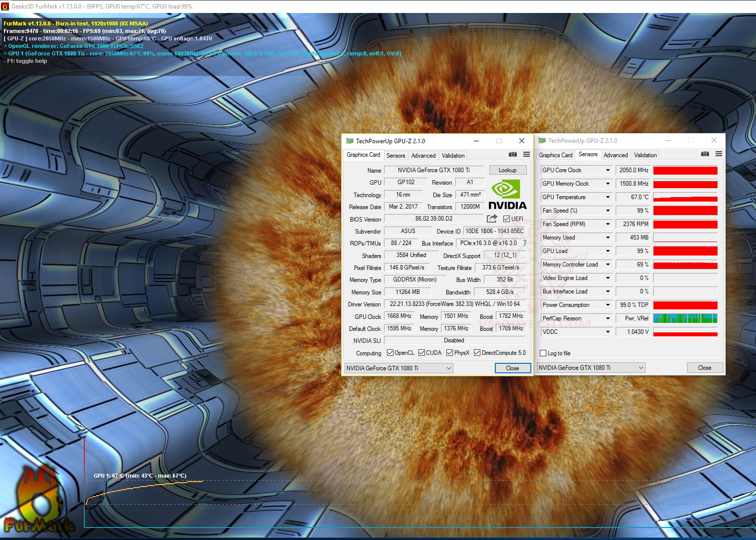The height and width of the screenshot is (540, 756).
Task: Click the Memory Size field 11264 MB
Action: (x=407, y=292)
